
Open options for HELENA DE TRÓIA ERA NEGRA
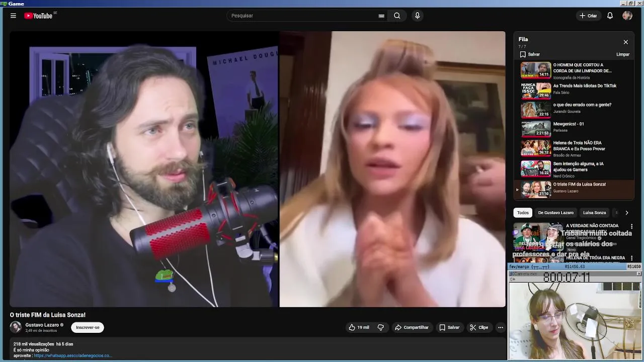pyautogui.click(x=631, y=258)
